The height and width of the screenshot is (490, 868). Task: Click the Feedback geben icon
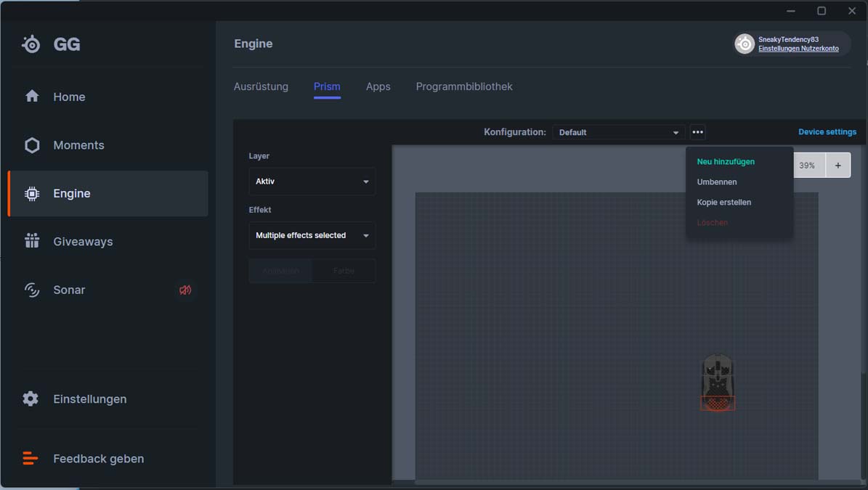click(x=30, y=459)
